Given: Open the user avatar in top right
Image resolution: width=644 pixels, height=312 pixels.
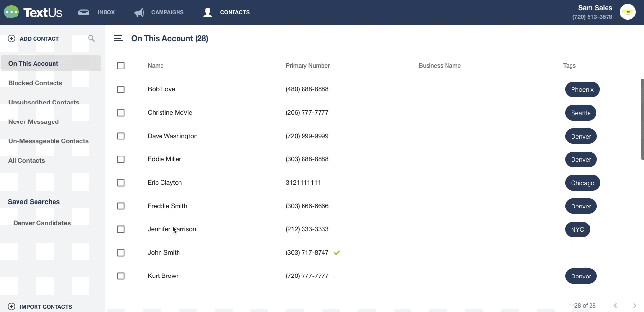Looking at the screenshot, I should coord(627,12).
